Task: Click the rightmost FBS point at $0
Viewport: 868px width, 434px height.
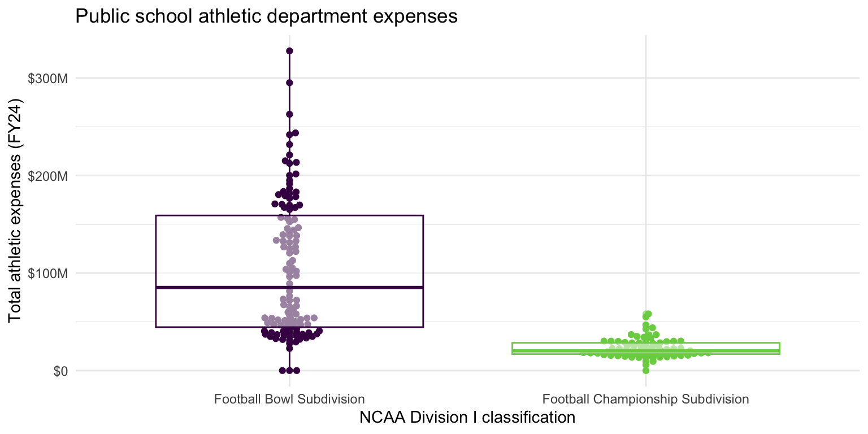Action: point(296,371)
